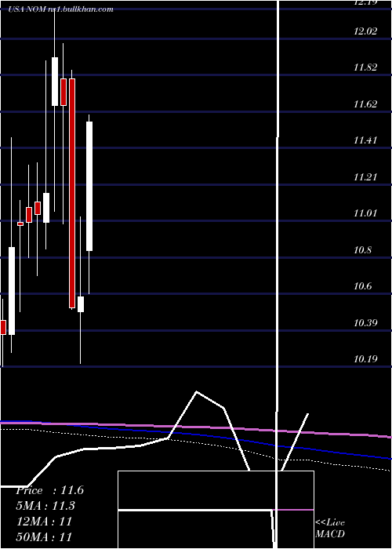Click the 10.39 price axis label
This screenshot has width=392, height=549.
[x=365, y=322]
